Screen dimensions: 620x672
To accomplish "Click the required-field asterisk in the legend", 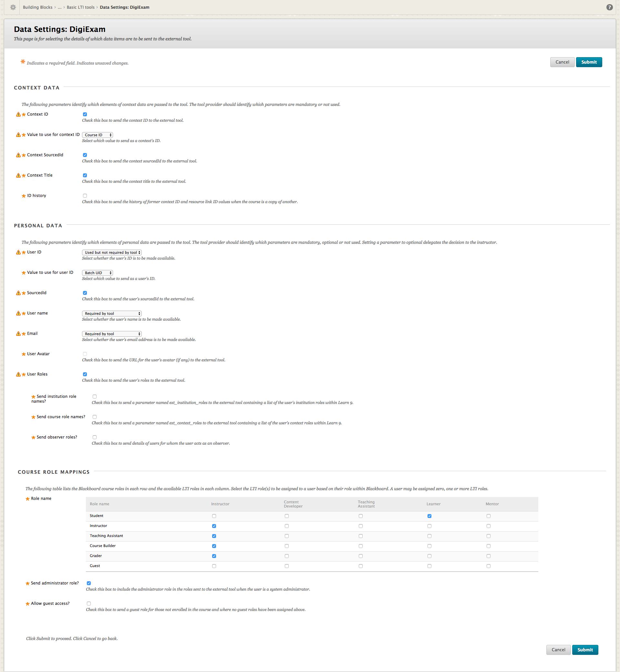I will pyautogui.click(x=23, y=62).
